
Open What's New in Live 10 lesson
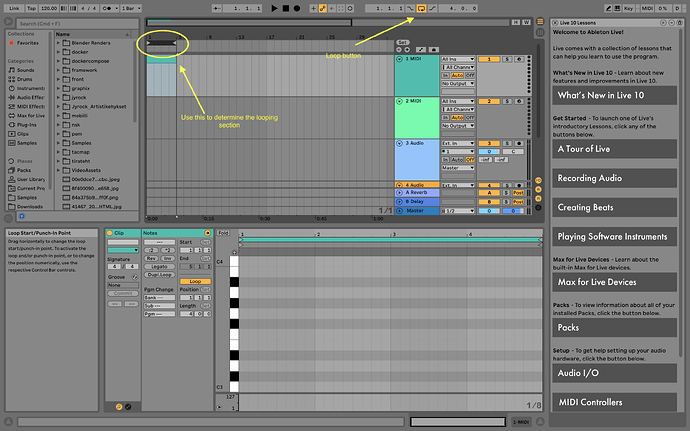(614, 96)
